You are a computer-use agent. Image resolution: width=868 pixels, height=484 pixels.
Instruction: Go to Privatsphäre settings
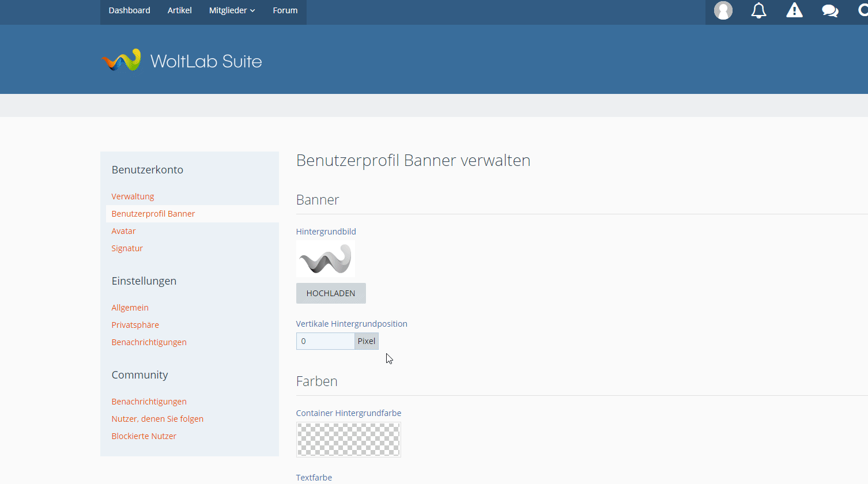pos(135,325)
